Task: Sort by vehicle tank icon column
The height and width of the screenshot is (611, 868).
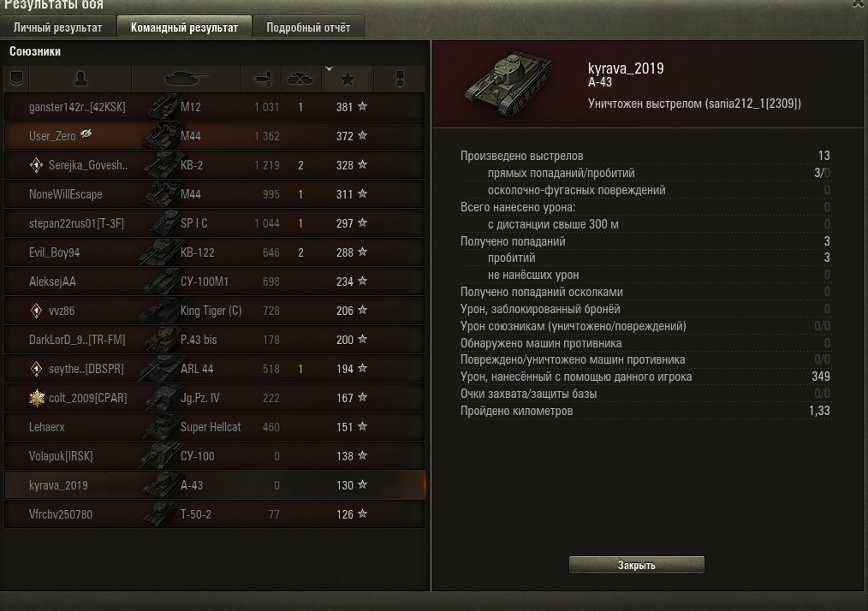Action: 187,79
